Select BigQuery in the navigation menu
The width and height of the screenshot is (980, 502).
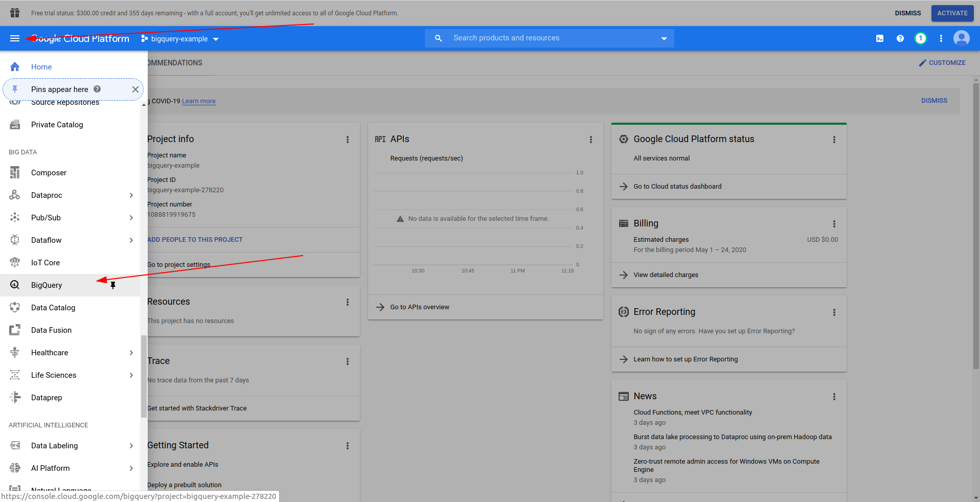(x=47, y=285)
